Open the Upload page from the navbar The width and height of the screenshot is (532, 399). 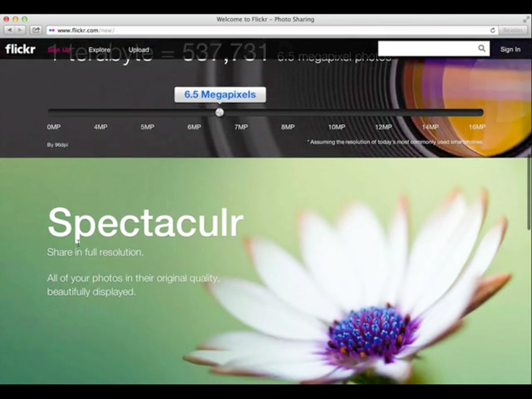(x=139, y=50)
